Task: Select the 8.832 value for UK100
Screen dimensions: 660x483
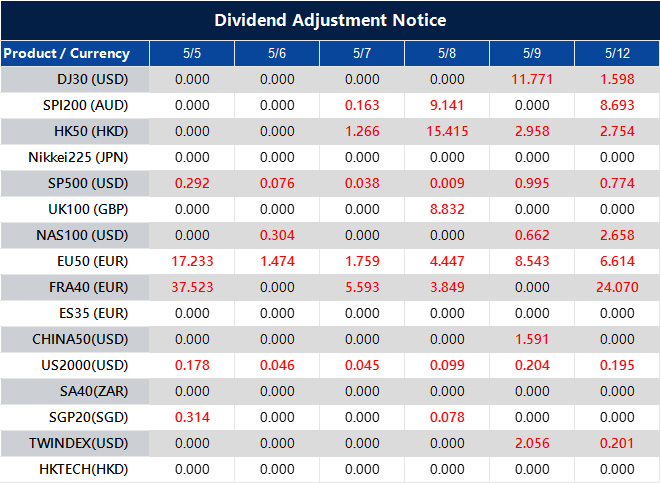Action: pos(446,209)
